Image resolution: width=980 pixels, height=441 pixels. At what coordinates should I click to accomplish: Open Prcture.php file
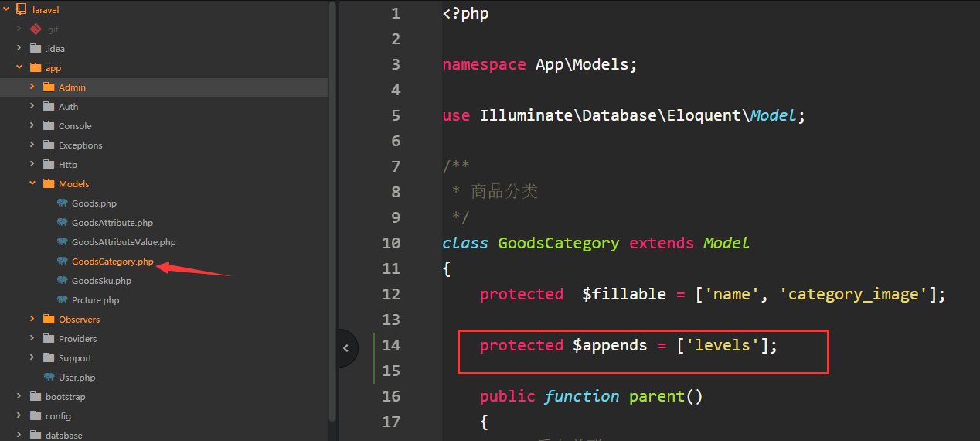coord(96,300)
